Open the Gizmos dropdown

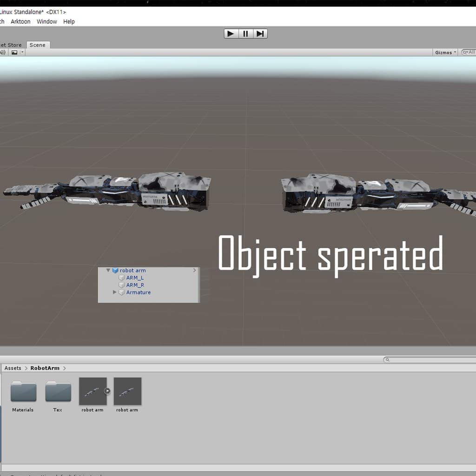(x=445, y=53)
